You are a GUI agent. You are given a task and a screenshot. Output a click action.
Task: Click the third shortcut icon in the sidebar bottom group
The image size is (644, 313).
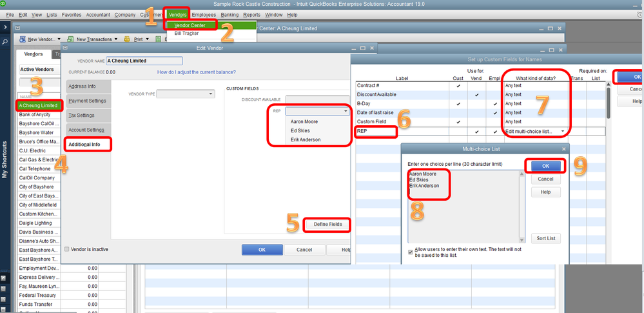[x=4, y=299]
